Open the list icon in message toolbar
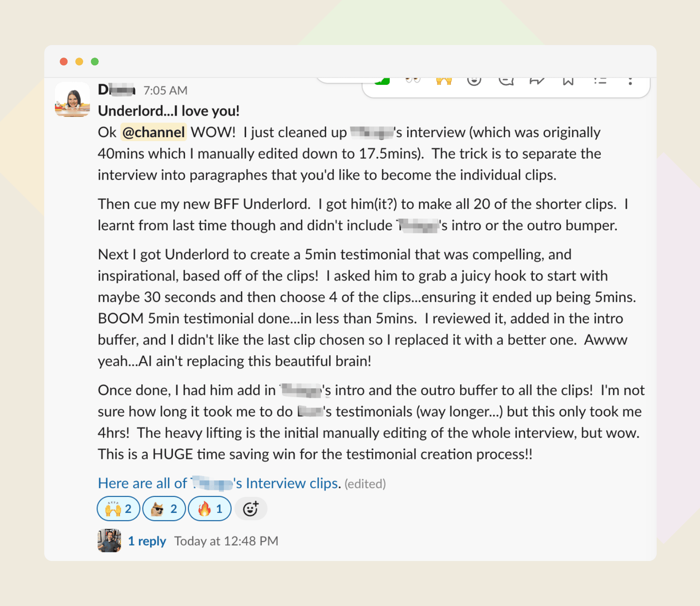Screen dimensions: 700x606 600,81
